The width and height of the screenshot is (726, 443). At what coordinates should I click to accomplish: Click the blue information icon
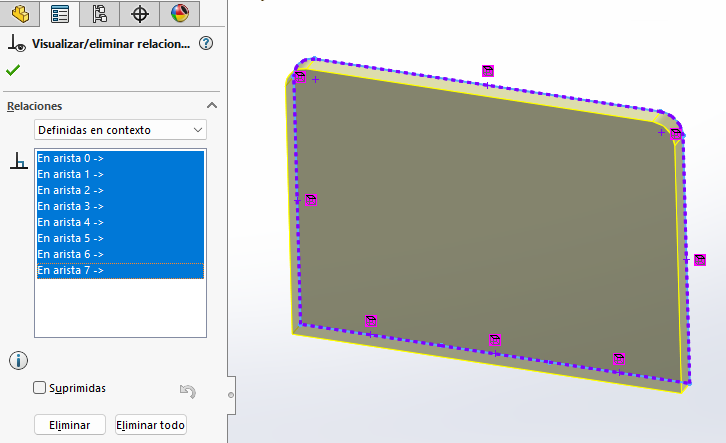(x=19, y=361)
